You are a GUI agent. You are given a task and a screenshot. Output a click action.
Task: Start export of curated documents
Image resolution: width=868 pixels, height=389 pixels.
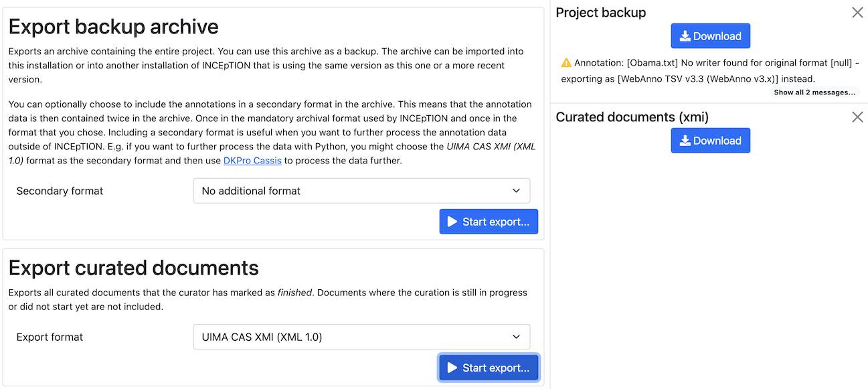(489, 367)
